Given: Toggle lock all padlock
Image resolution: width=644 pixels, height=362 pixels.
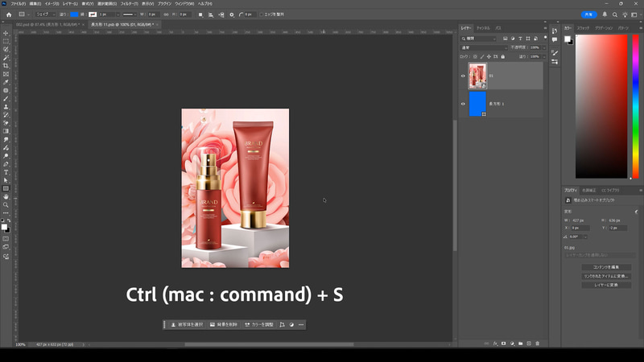Looking at the screenshot, I should [x=502, y=56].
